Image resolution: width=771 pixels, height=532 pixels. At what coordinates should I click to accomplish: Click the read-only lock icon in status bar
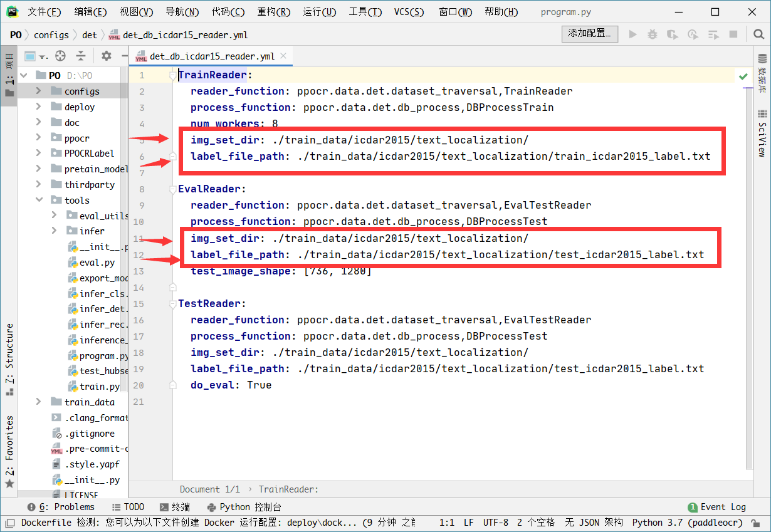pyautogui.click(x=756, y=522)
